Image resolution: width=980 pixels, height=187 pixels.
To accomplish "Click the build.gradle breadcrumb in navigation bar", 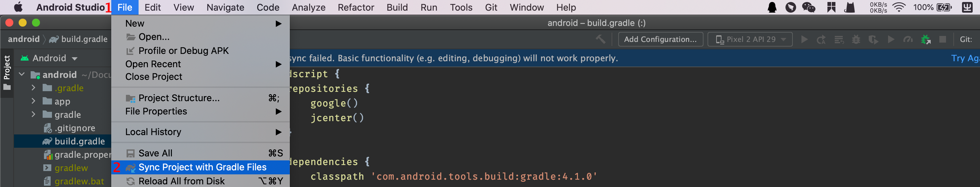I will [78, 39].
